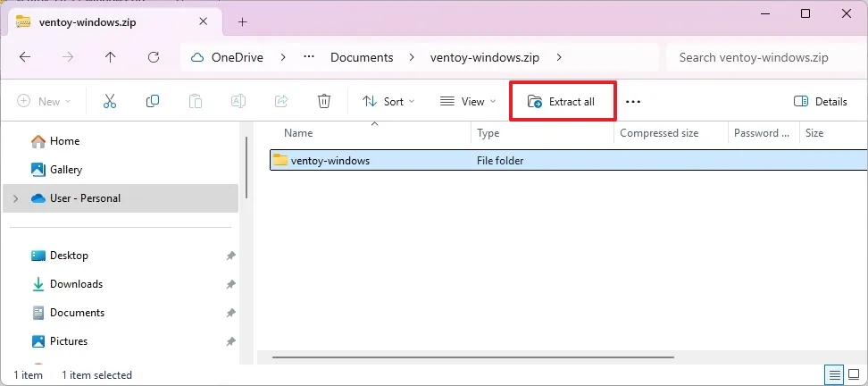Switch to large thumbnails view icon
The height and width of the screenshot is (386, 868).
853,373
